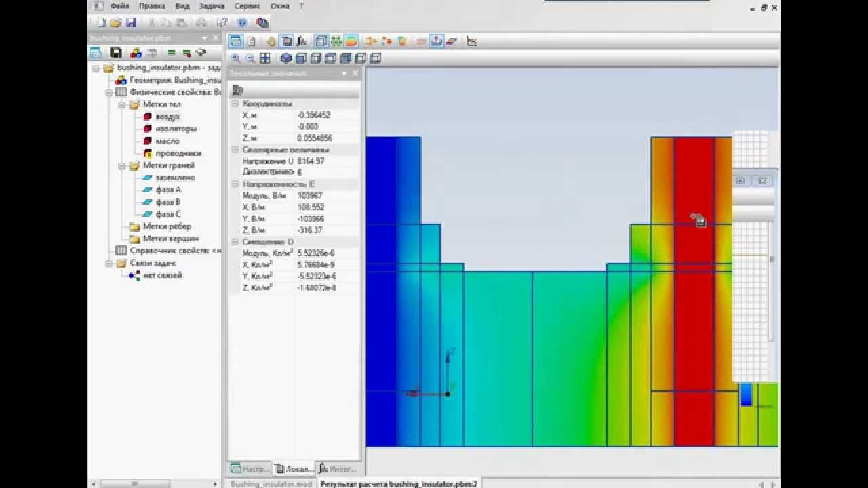868x488 pixels.
Task: Toggle the color map field picture icon
Action: [351, 41]
